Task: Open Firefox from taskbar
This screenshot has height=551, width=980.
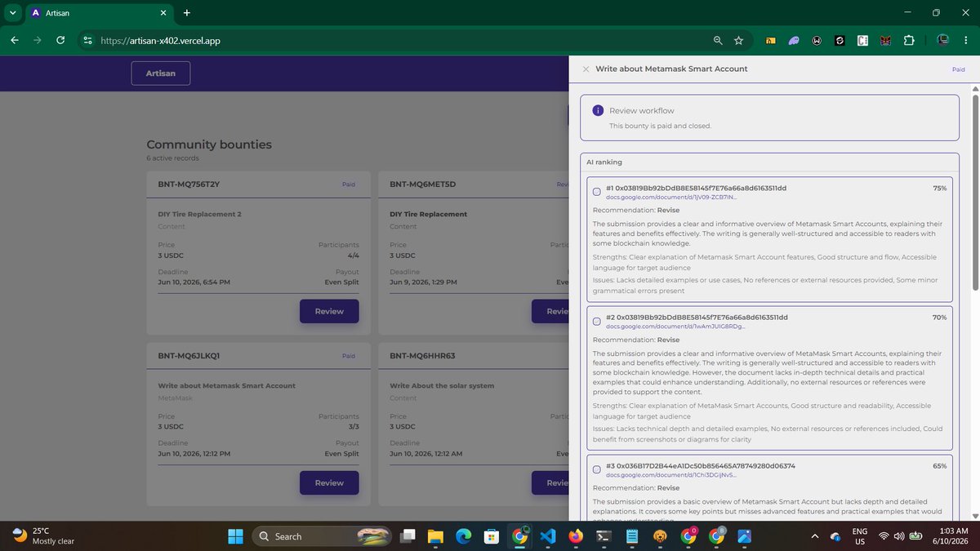Action: coord(576,536)
